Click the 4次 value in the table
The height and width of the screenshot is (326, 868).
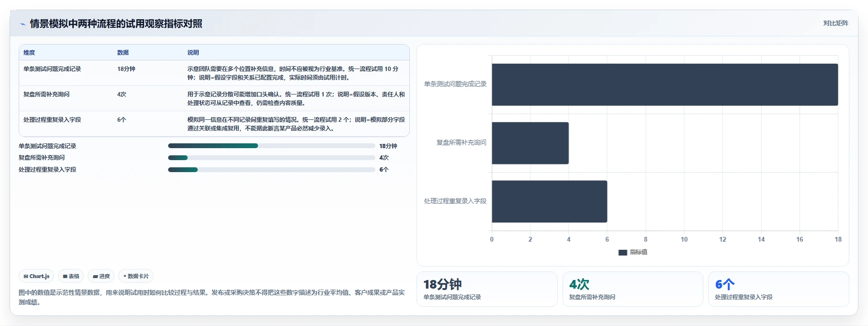[x=122, y=94]
